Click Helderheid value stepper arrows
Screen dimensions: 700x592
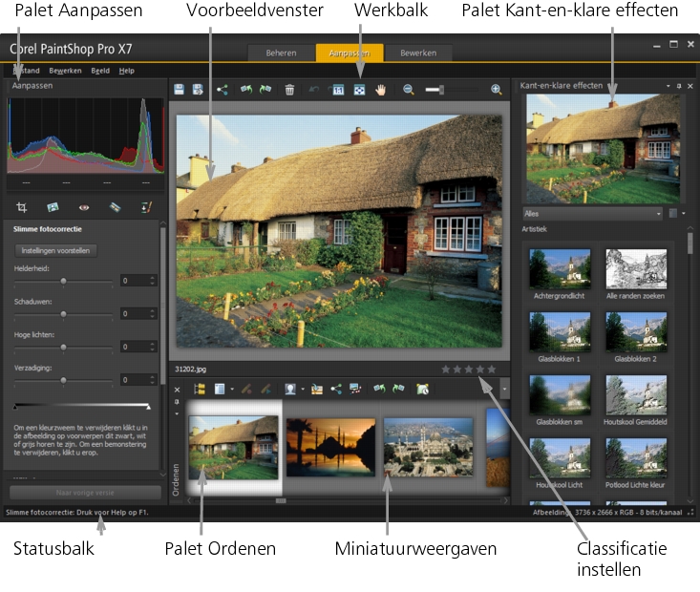152,281
